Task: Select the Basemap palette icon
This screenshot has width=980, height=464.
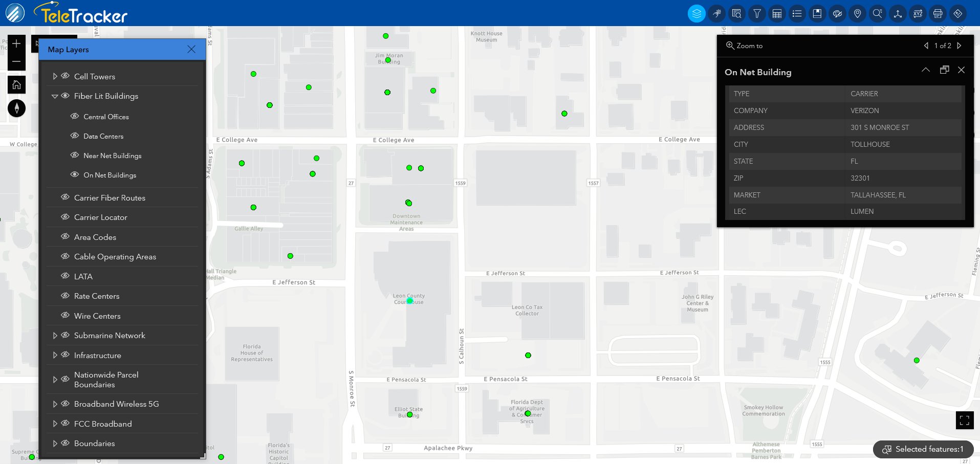Action: click(837, 13)
